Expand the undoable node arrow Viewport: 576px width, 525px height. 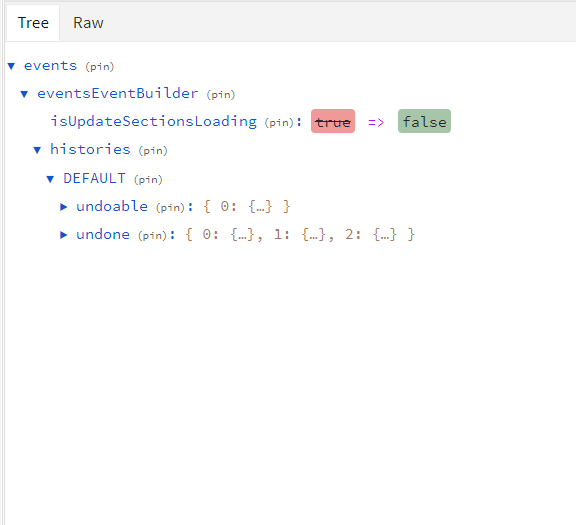pos(64,207)
